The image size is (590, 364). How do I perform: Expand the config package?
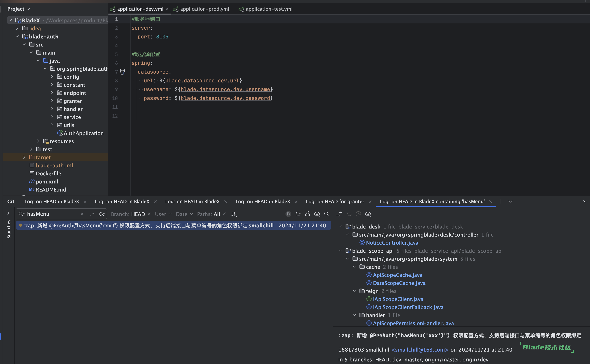(52, 77)
